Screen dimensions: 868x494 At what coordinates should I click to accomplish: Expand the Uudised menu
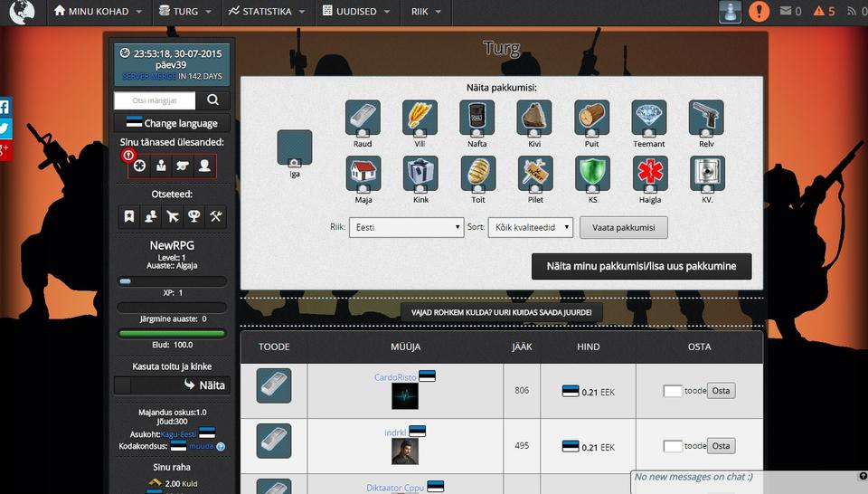click(356, 12)
